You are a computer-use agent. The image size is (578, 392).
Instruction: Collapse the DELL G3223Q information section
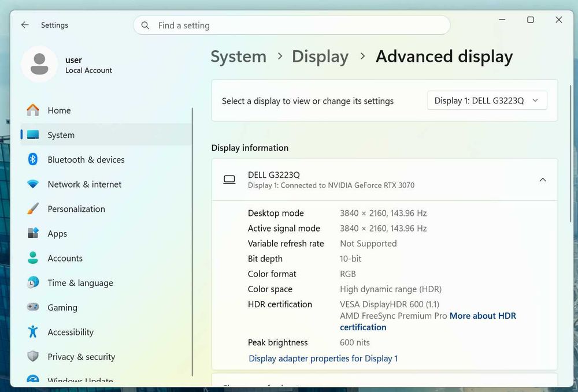[x=543, y=180]
